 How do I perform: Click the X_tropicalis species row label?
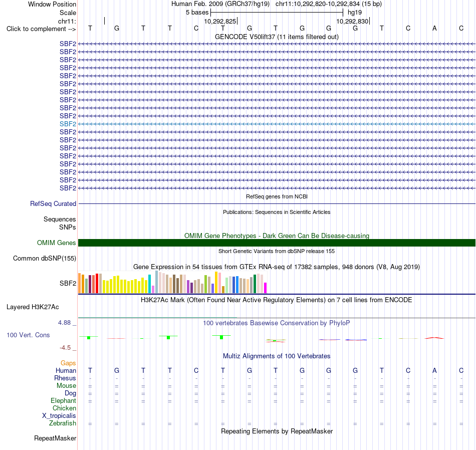coord(59,416)
